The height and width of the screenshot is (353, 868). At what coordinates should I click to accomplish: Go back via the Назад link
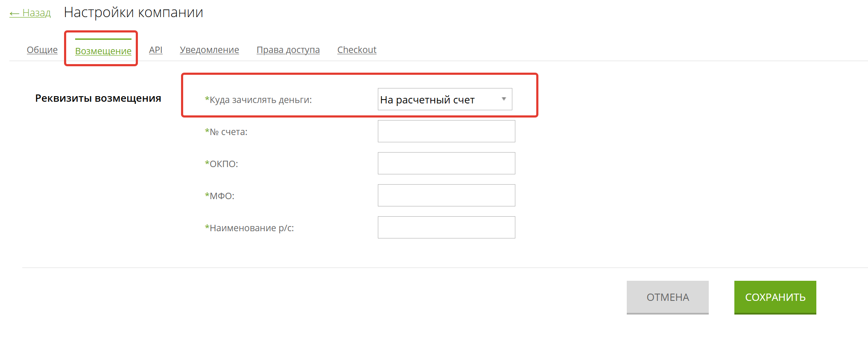(30, 13)
